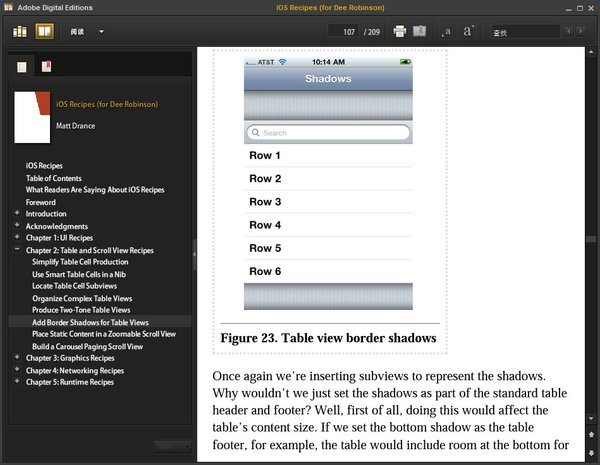Increase text size with large 'a' icon
Image resolution: width=600 pixels, height=465 pixels.
[x=468, y=31]
